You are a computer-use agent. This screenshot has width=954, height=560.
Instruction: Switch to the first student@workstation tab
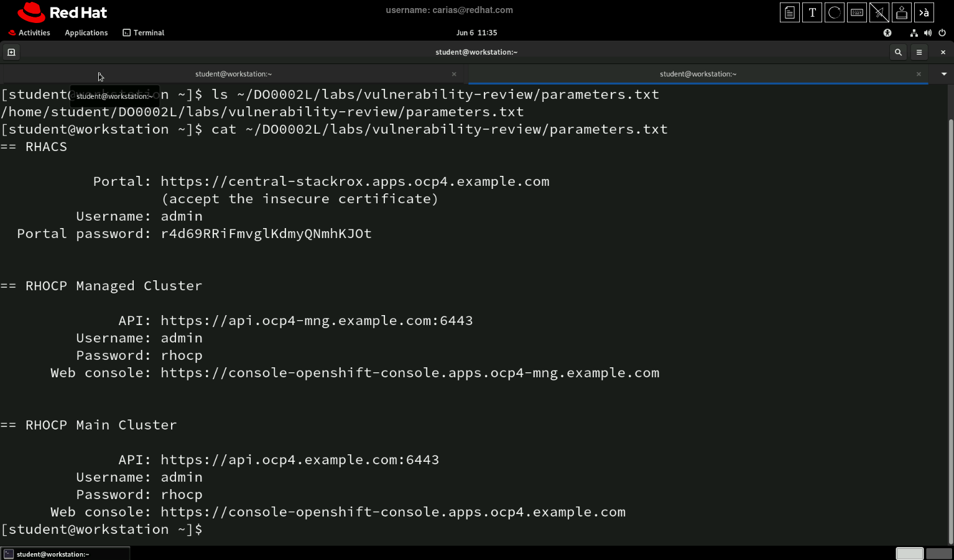(234, 74)
